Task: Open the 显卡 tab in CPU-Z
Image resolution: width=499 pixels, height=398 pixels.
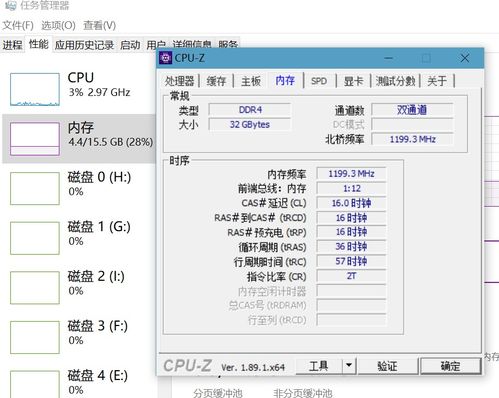Action: pos(353,81)
